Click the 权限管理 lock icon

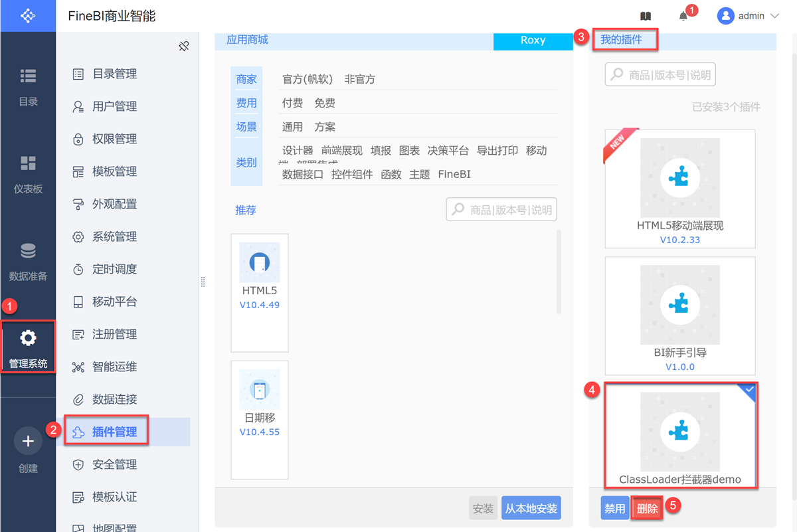(78, 139)
